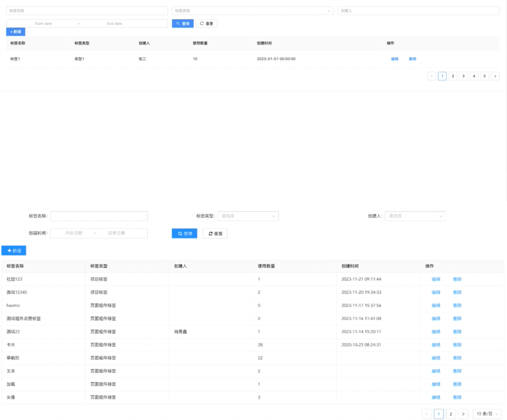The image size is (507, 420).
Task: Focus the 创建人 input in the upper search form
Action: 418,11
